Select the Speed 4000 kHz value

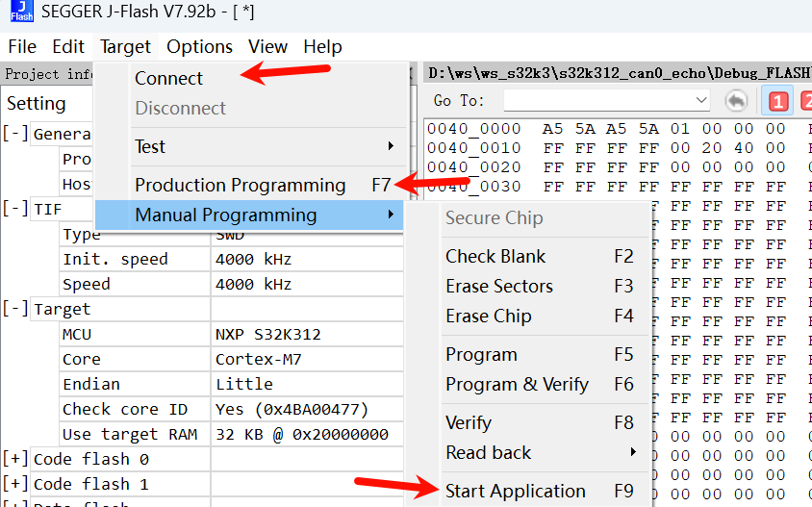[308, 284]
